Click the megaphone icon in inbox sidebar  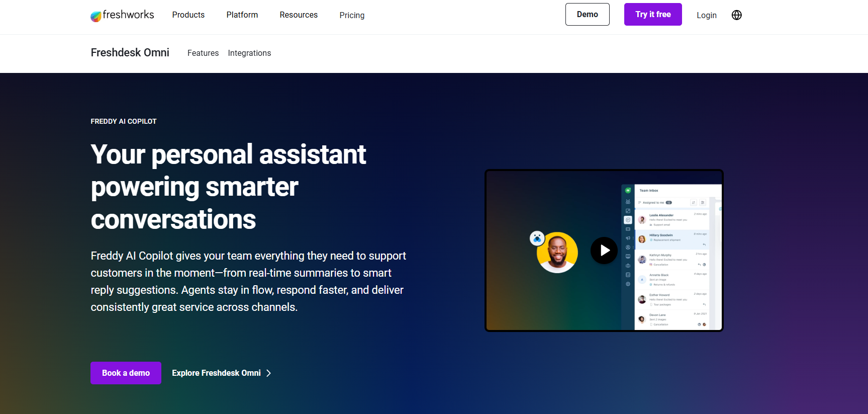pos(628,238)
